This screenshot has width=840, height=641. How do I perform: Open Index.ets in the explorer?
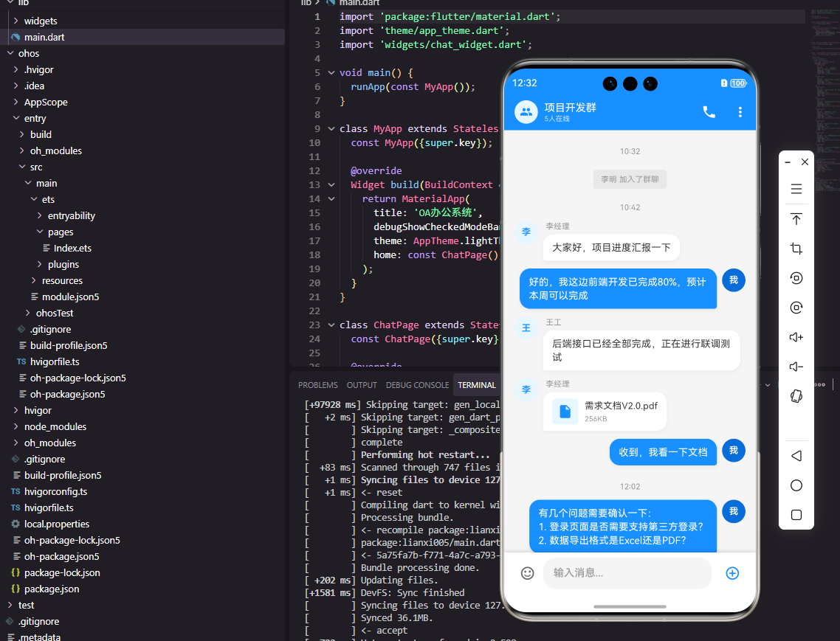pos(72,248)
